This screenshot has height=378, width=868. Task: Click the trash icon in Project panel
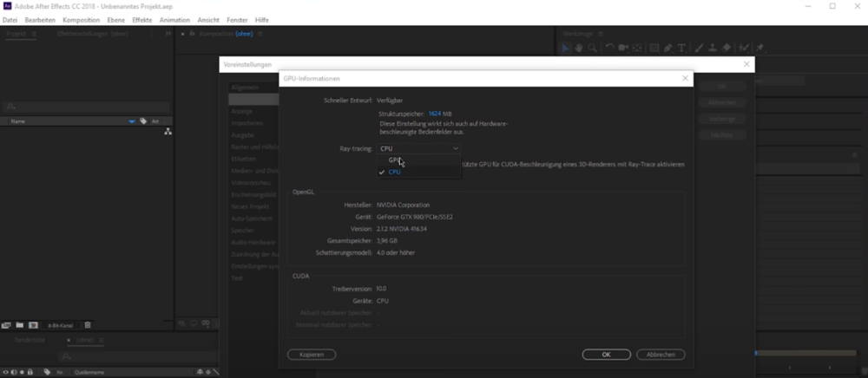pos(88,325)
